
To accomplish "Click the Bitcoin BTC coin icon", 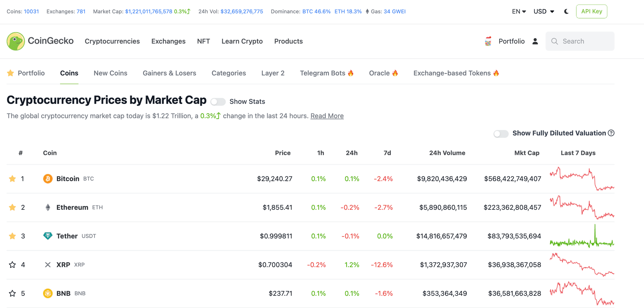I will (47, 179).
